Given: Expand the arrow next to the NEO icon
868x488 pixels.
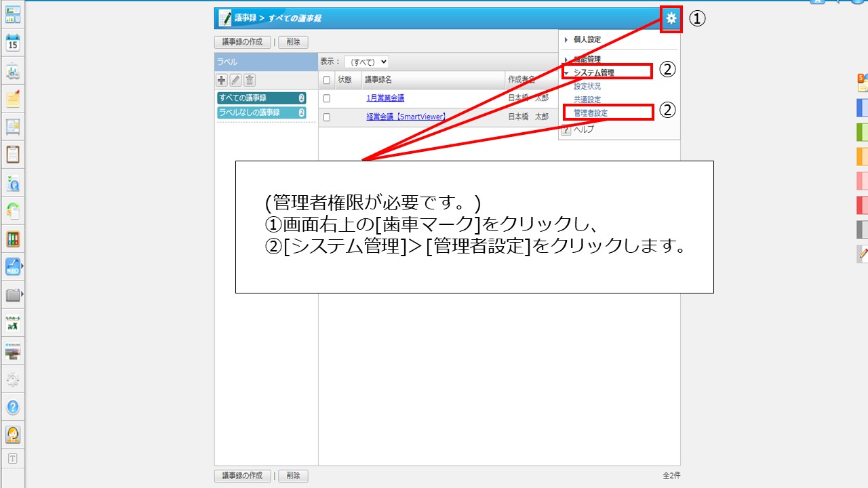Looking at the screenshot, I should [23, 266].
